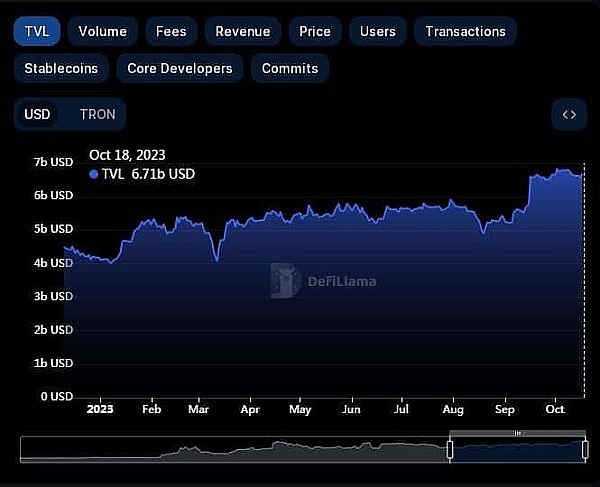Show Core Developers data
The width and height of the screenshot is (600, 487).
(x=179, y=68)
